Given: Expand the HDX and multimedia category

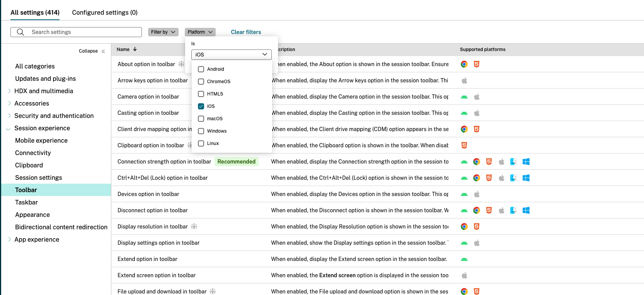Looking at the screenshot, I should click(9, 91).
